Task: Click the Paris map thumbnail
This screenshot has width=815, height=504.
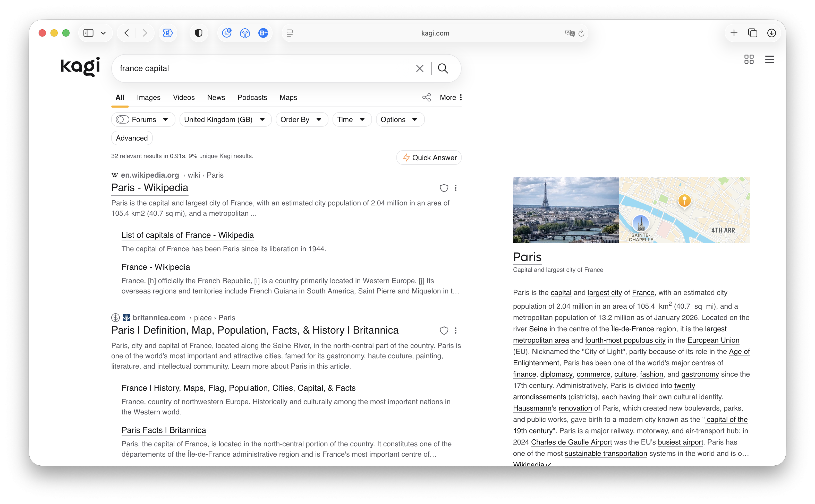Action: [684, 210]
